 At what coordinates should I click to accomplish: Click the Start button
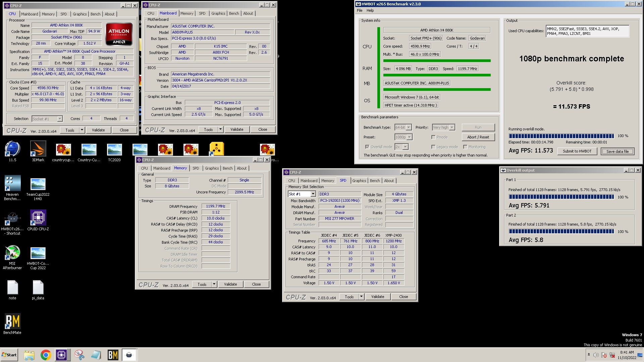pyautogui.click(x=9, y=355)
